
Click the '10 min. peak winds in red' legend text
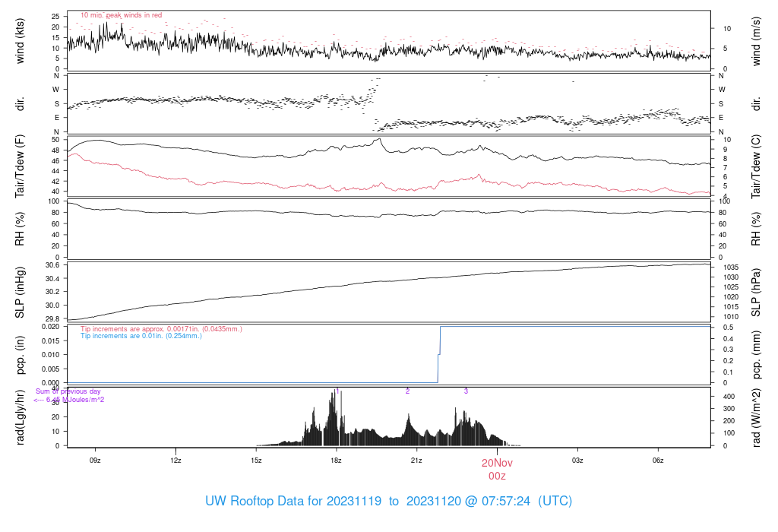121,15
